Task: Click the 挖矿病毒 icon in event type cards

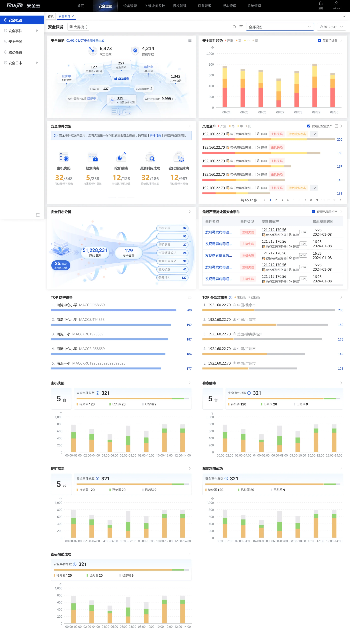Action: coord(121,157)
